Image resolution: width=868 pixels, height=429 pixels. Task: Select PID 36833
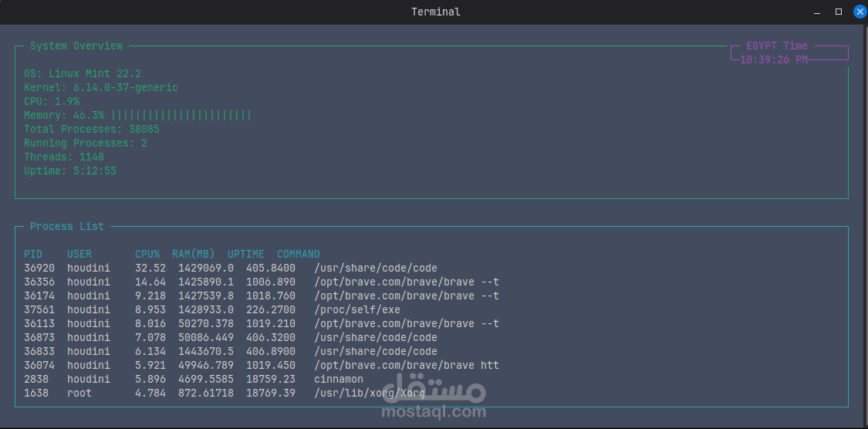(x=39, y=351)
